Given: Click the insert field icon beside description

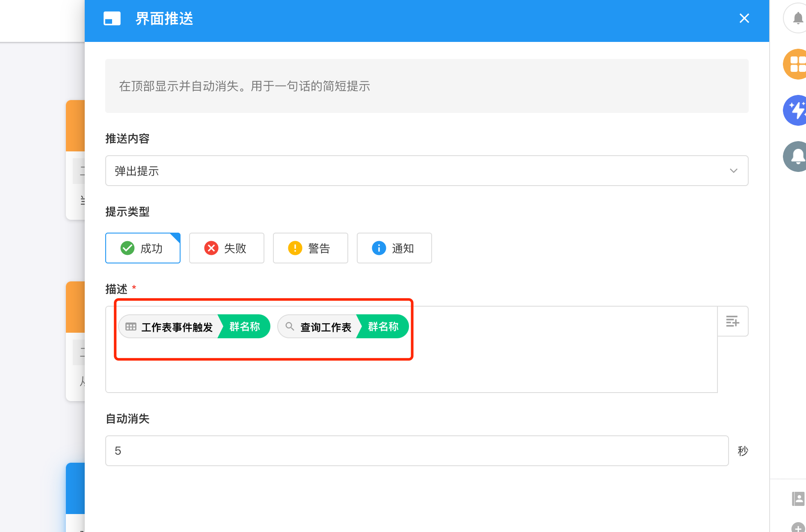Looking at the screenshot, I should (732, 321).
